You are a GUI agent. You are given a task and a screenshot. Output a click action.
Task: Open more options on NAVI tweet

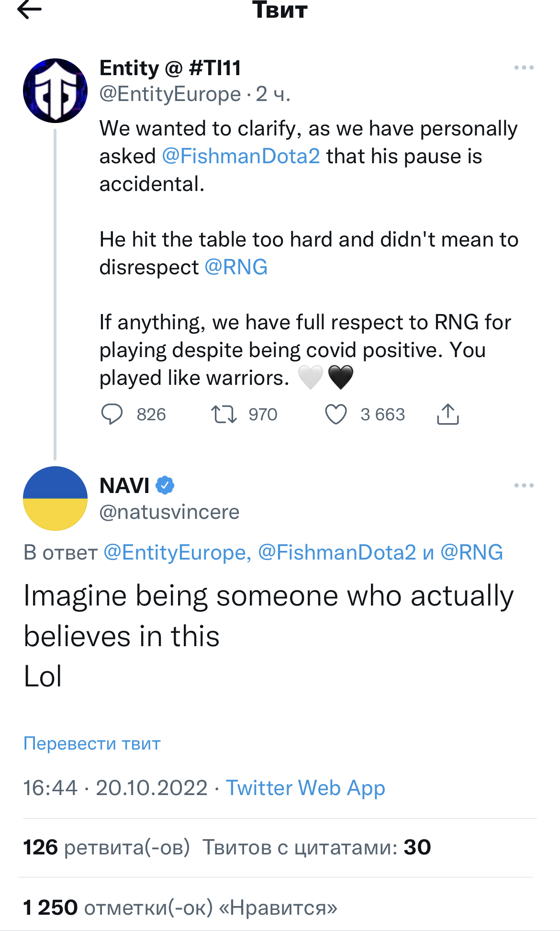524,485
